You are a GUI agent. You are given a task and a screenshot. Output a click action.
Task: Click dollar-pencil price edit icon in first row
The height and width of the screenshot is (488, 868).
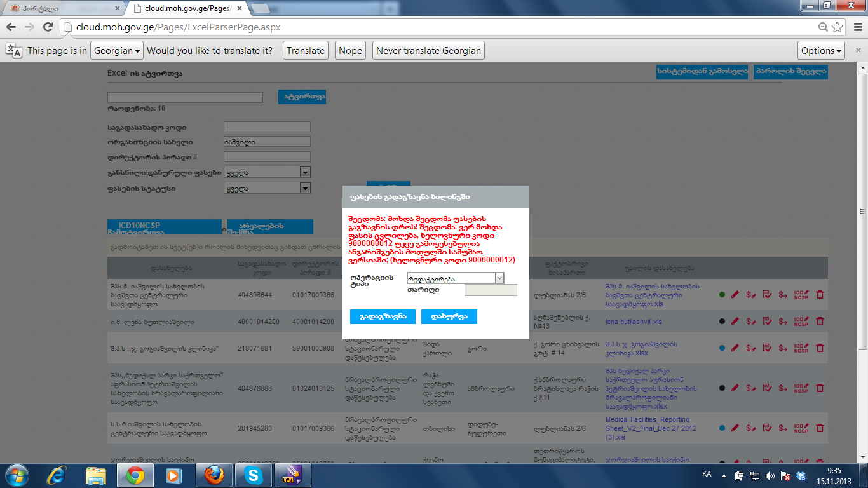coord(750,295)
